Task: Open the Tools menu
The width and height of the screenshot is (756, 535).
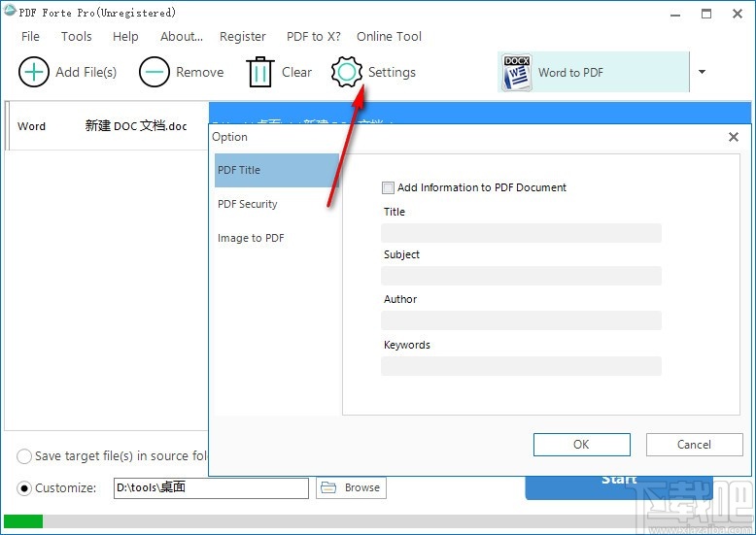Action: (x=76, y=36)
